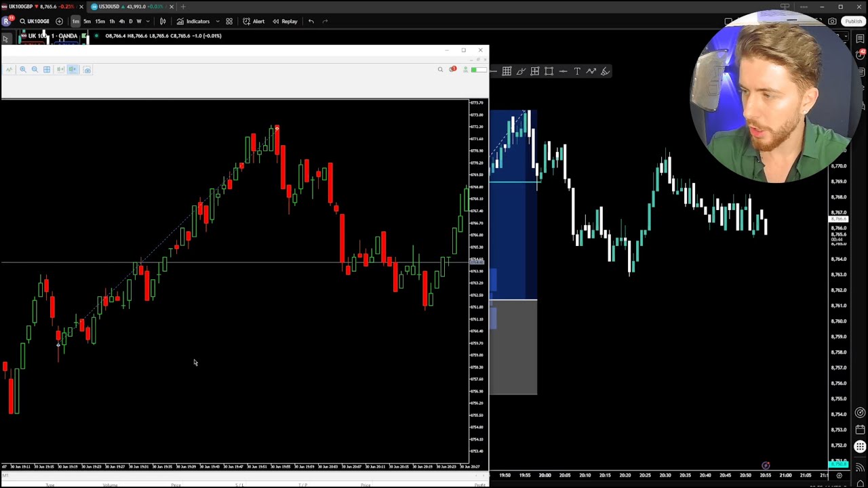Image resolution: width=868 pixels, height=488 pixels.
Task: Open the user profile avatar menu
Action: tap(6, 21)
